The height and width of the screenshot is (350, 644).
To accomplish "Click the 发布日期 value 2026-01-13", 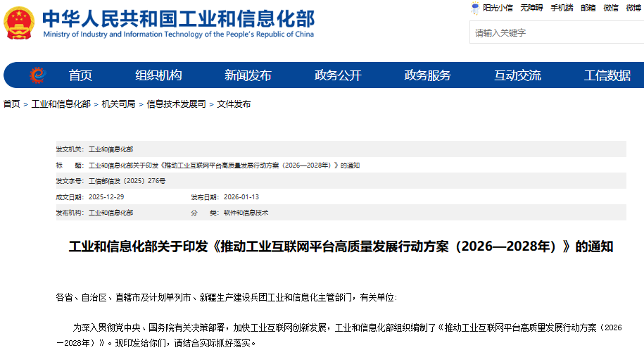I will point(241,196).
